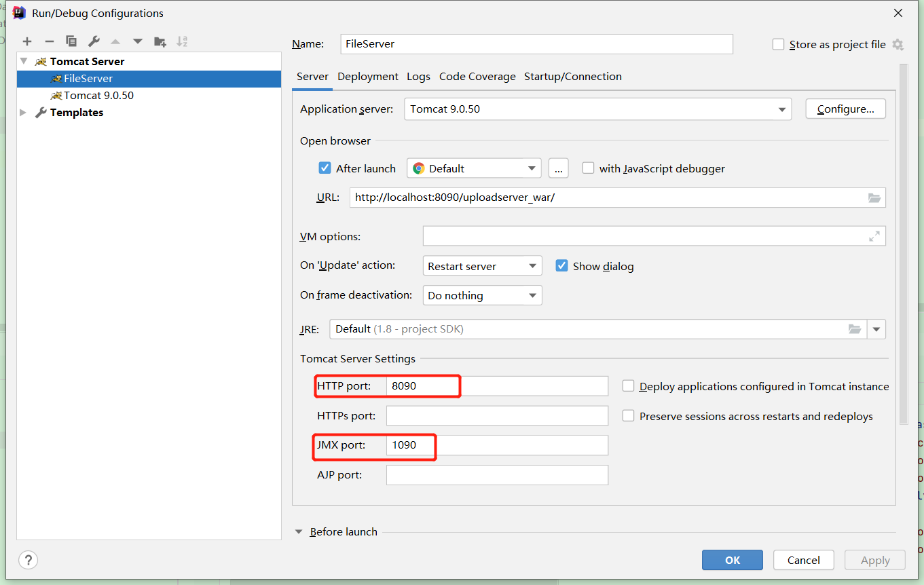Open the JRE dropdown arrow
The image size is (924, 585).
(x=876, y=329)
